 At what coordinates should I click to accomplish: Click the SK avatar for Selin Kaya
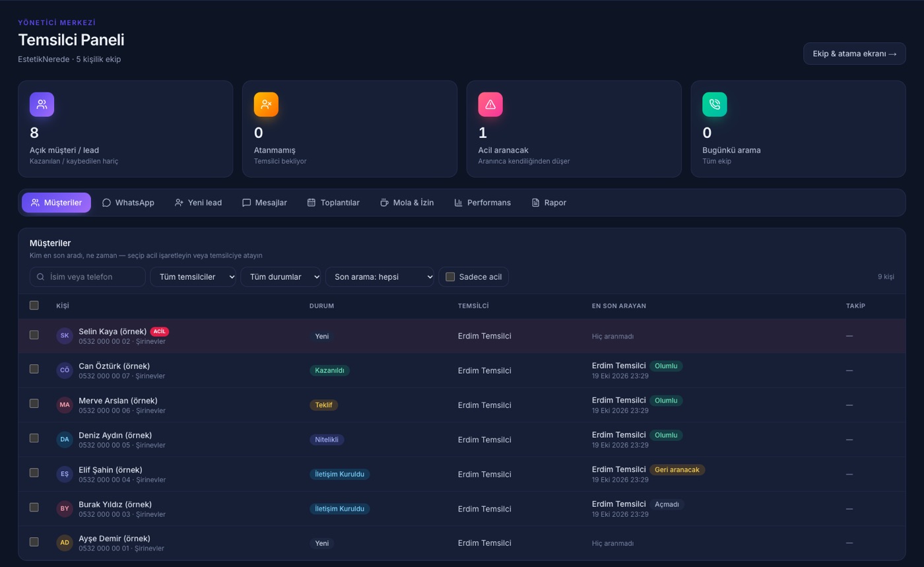point(65,336)
